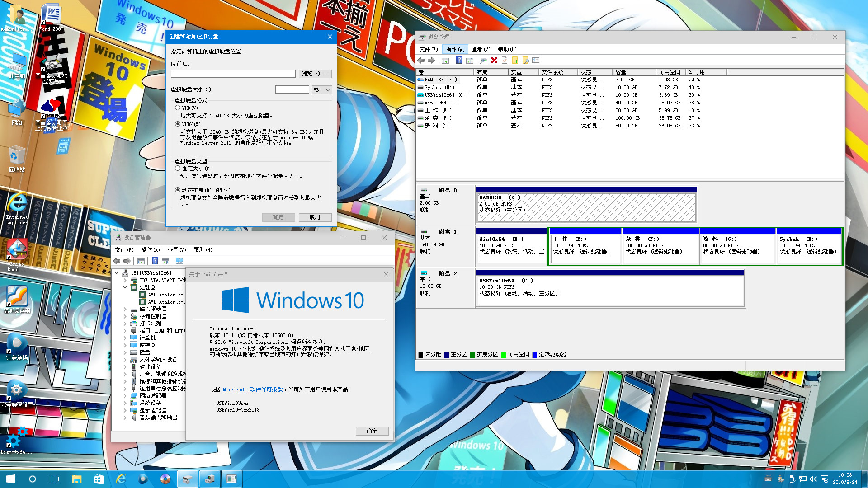Open File Explorer from taskbar
The height and width of the screenshot is (488, 868).
(77, 479)
